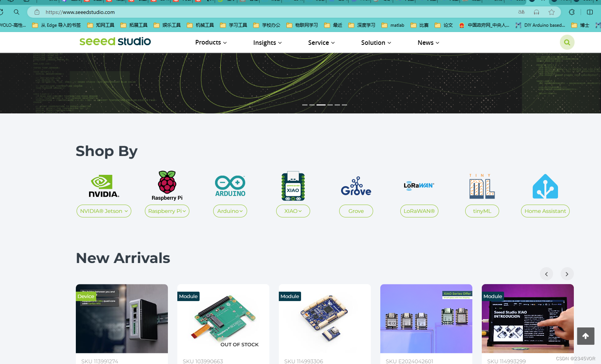The height and width of the screenshot is (364, 601).
Task: Click the green search icon in site header
Action: click(567, 43)
